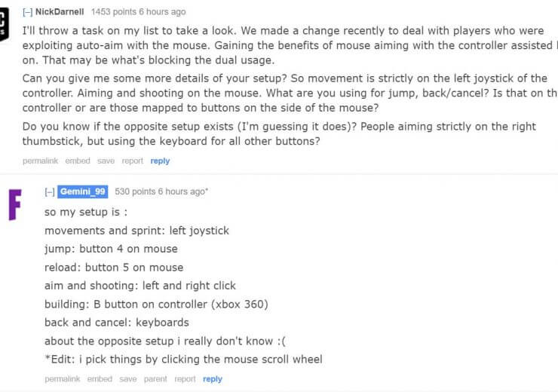Reply to NickDarnell's comment
Viewport: 558px width, 392px height.
[x=160, y=161]
